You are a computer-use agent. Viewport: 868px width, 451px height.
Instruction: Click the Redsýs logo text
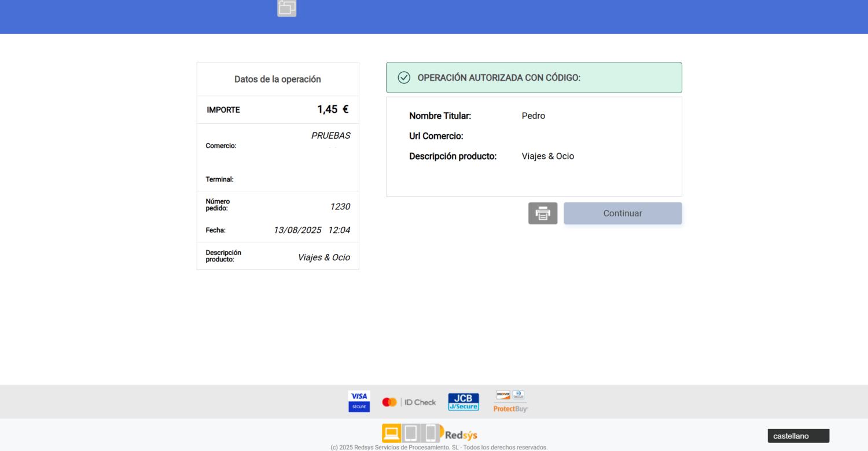click(x=461, y=435)
